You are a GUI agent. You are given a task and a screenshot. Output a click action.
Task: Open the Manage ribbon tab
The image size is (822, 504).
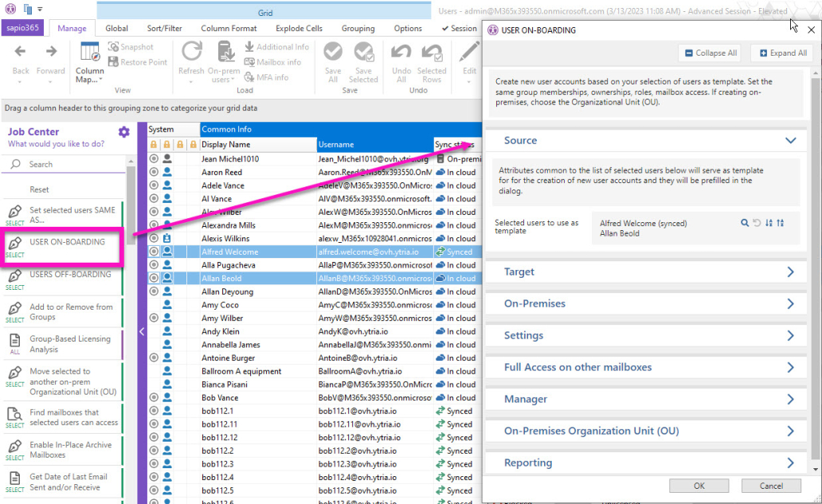[x=72, y=29]
